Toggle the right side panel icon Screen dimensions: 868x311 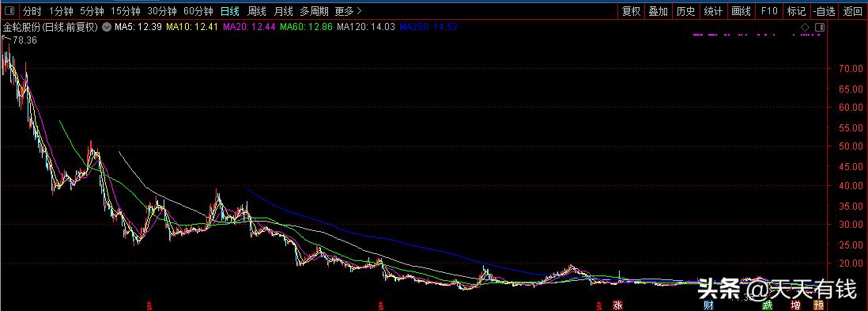coord(820,27)
